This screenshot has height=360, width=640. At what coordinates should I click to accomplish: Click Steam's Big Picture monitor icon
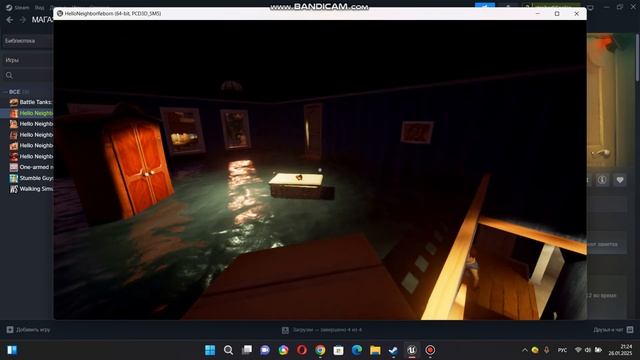[591, 7]
